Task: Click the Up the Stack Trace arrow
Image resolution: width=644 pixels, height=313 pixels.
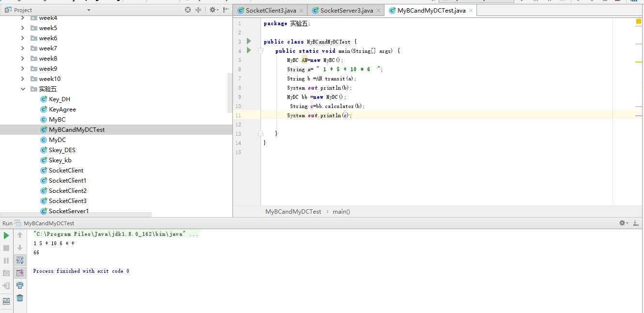Action: click(x=20, y=235)
